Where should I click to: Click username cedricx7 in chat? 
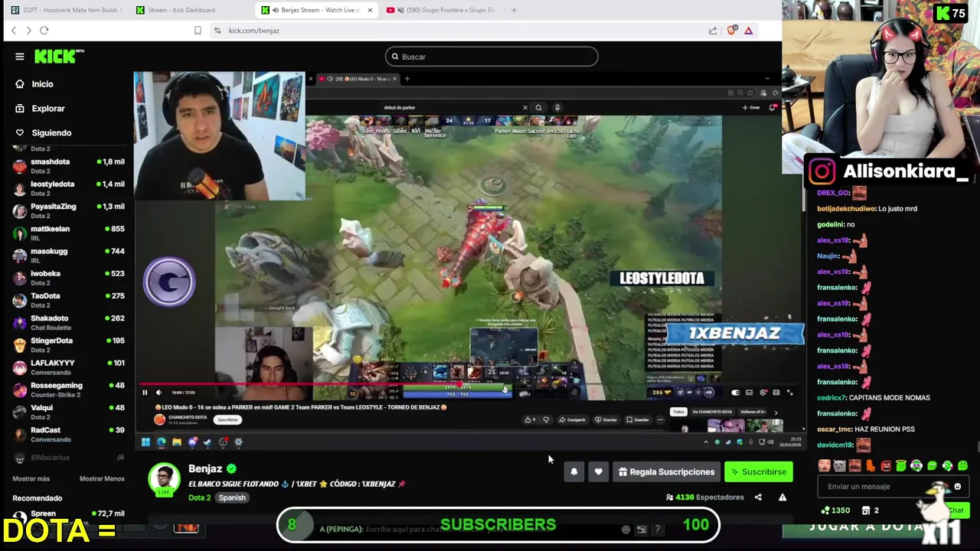click(x=831, y=398)
